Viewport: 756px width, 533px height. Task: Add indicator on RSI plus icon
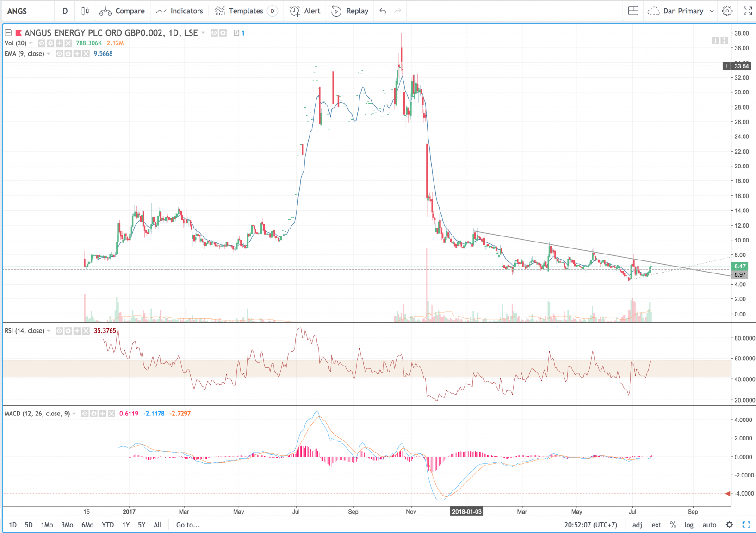tap(77, 331)
